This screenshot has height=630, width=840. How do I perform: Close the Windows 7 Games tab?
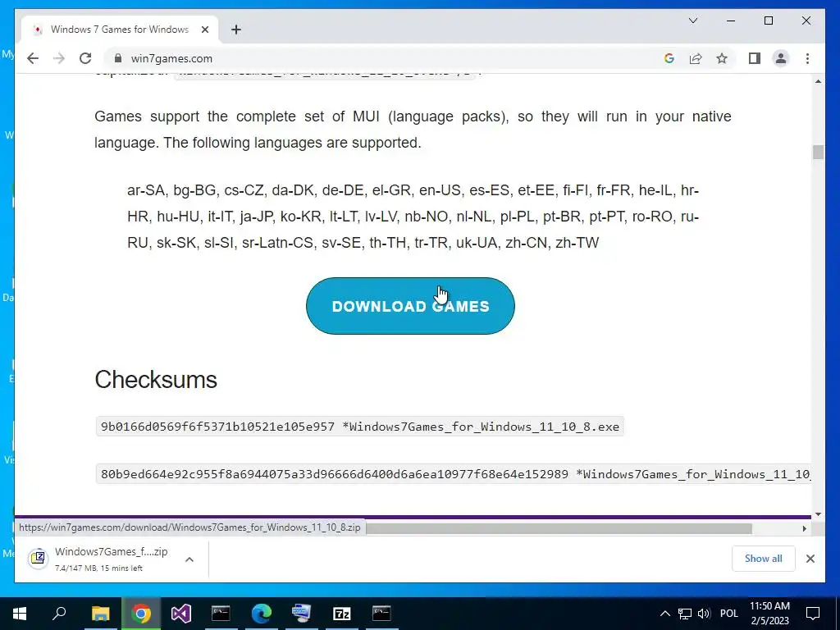click(204, 30)
